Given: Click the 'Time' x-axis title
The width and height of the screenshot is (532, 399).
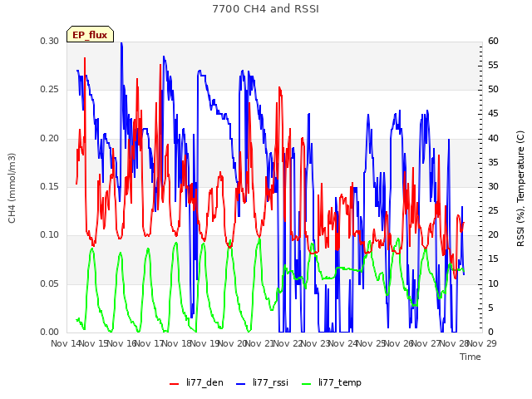Looking at the screenshot, I should tap(470, 357).
